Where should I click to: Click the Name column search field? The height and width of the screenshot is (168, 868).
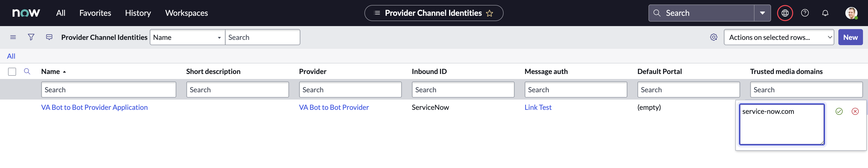[x=108, y=90]
